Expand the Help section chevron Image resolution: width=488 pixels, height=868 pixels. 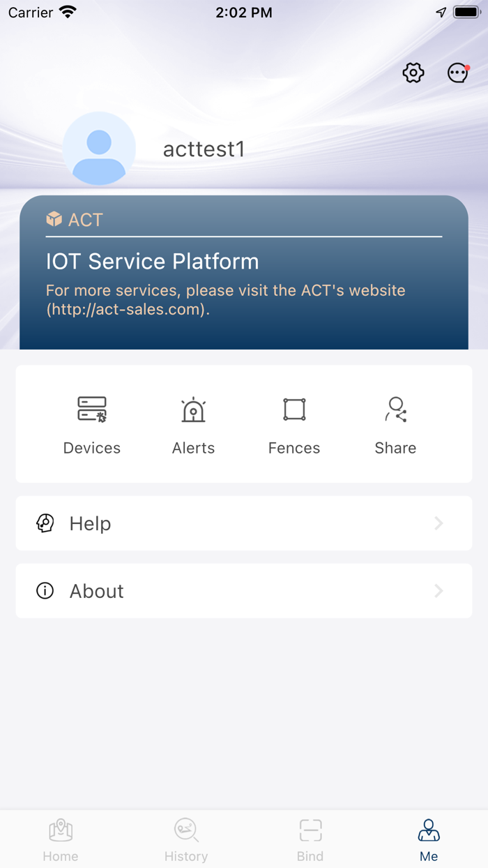point(439,523)
